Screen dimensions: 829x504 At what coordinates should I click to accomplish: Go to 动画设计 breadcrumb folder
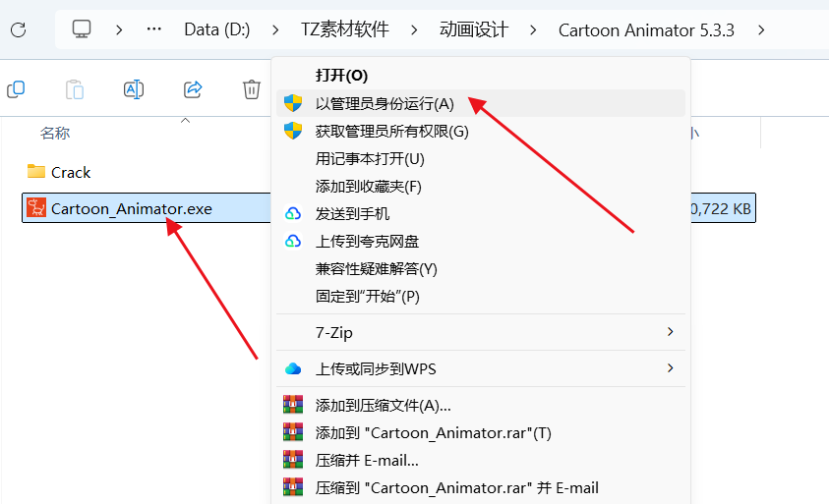(474, 29)
